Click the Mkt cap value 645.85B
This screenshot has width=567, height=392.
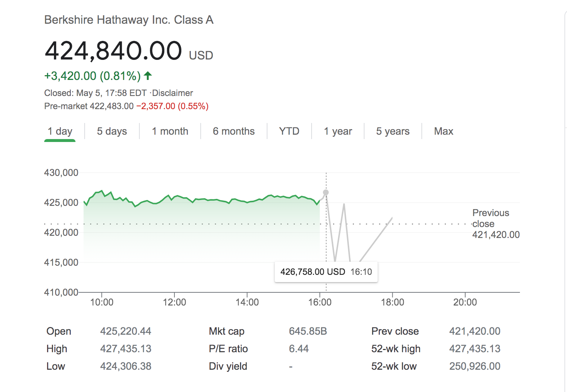click(308, 331)
